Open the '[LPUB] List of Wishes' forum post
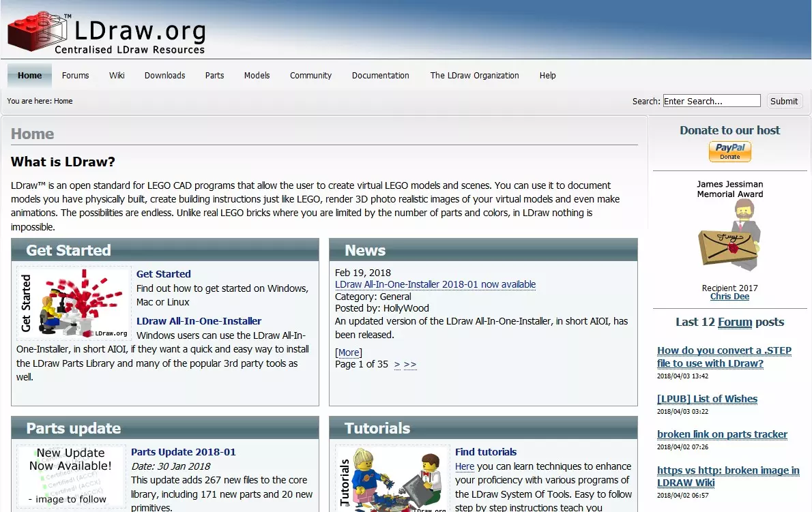 point(707,399)
